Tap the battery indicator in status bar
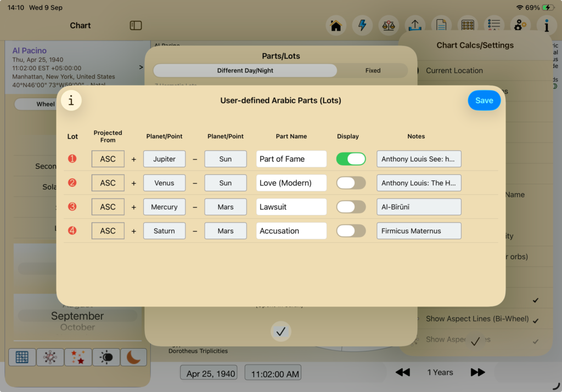562x392 pixels. click(548, 8)
